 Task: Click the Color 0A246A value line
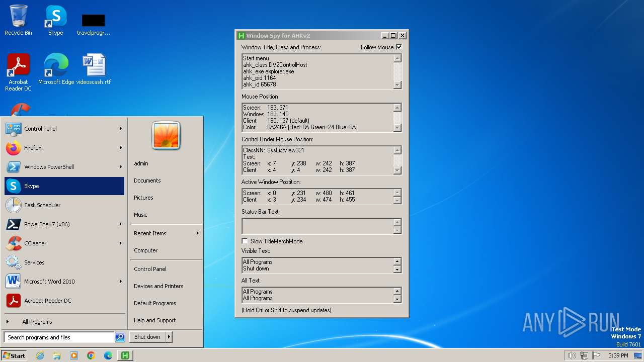coord(300,127)
